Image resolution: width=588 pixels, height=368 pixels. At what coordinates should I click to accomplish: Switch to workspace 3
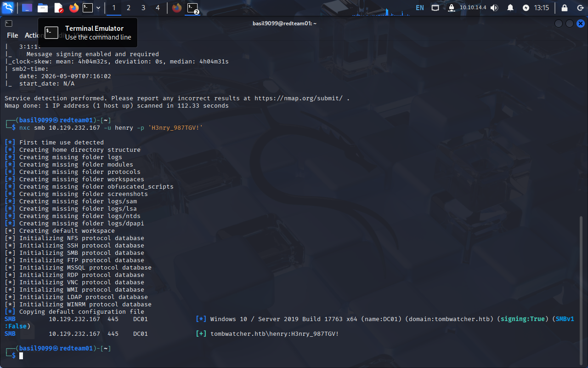click(143, 8)
